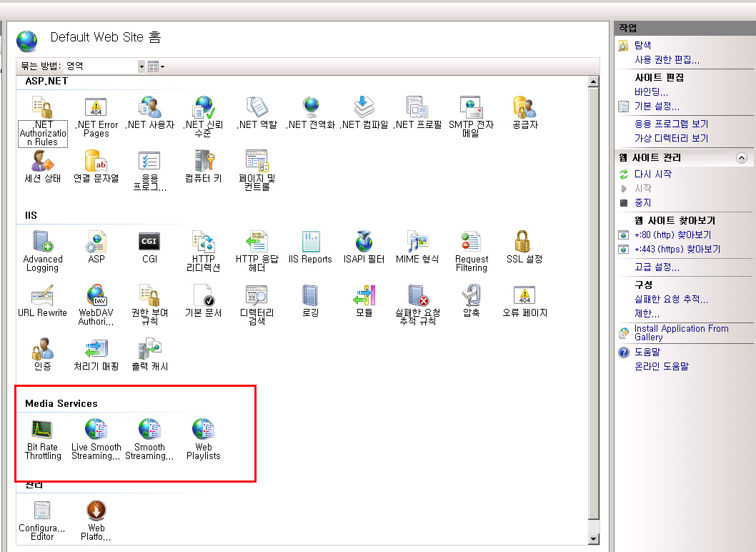Open SSL 설정 feature
The width and height of the screenshot is (756, 552).
[x=524, y=247]
